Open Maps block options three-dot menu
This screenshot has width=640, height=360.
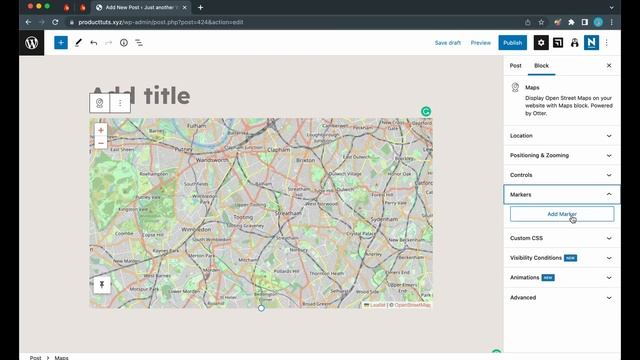pyautogui.click(x=120, y=103)
